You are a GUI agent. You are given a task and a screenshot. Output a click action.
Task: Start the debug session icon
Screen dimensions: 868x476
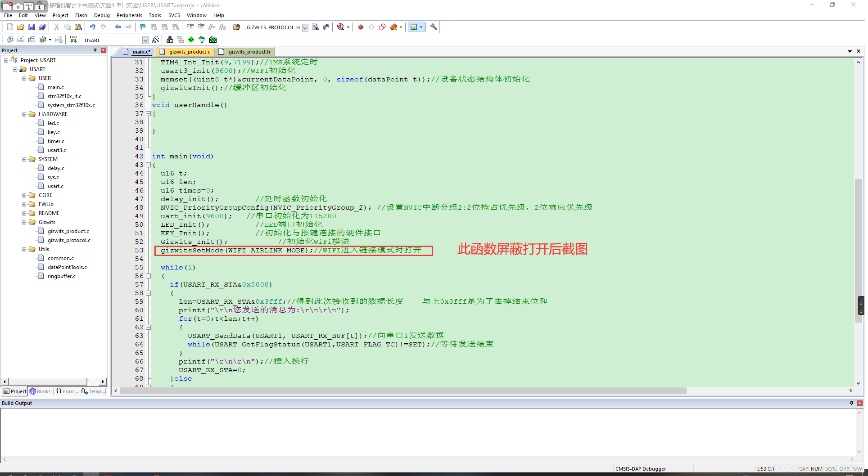[x=340, y=27]
